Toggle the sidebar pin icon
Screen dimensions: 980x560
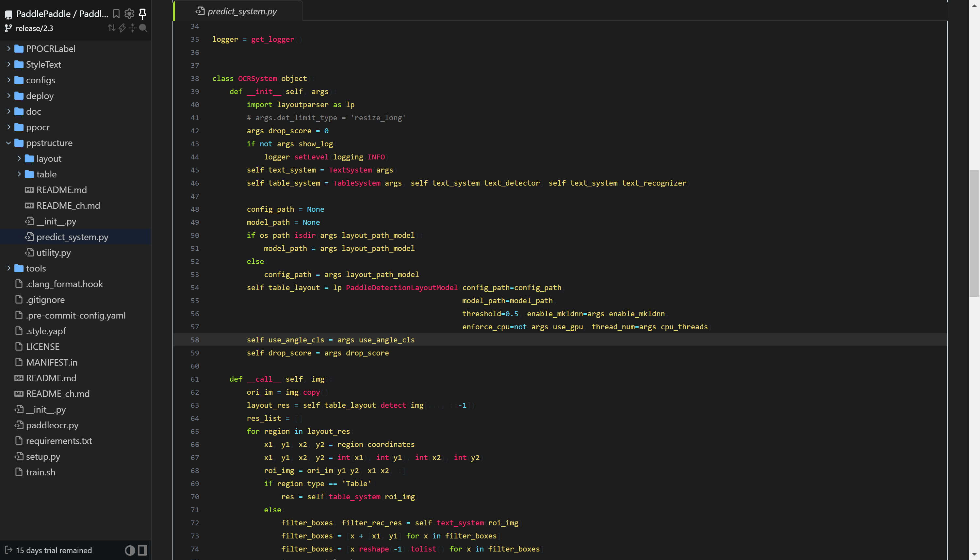click(143, 14)
